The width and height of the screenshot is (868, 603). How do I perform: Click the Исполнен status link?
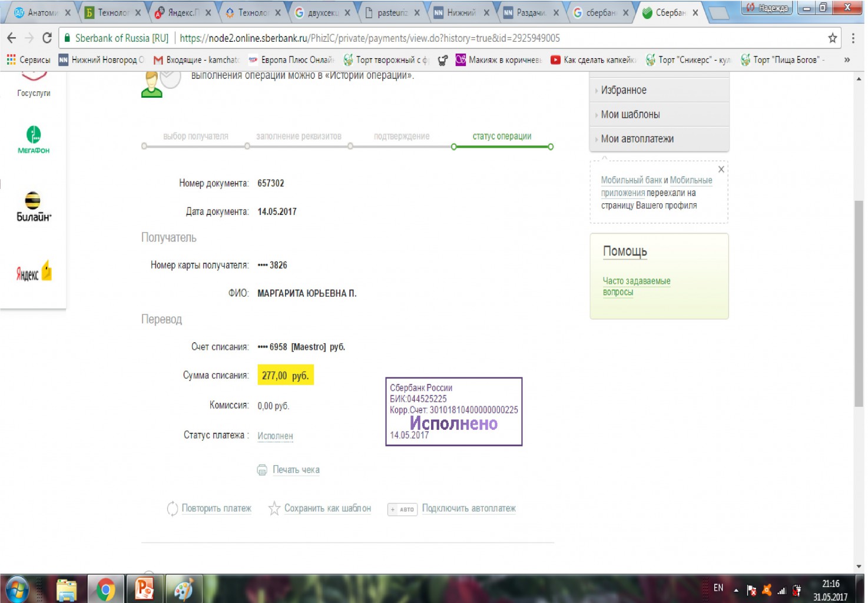275,436
